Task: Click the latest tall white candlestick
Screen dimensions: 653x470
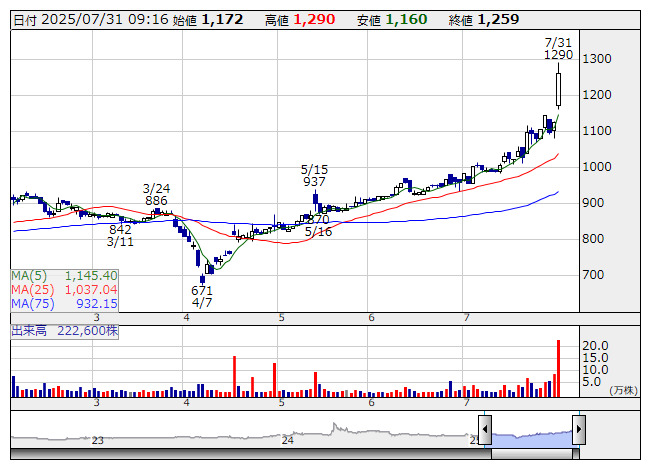Action: point(558,90)
